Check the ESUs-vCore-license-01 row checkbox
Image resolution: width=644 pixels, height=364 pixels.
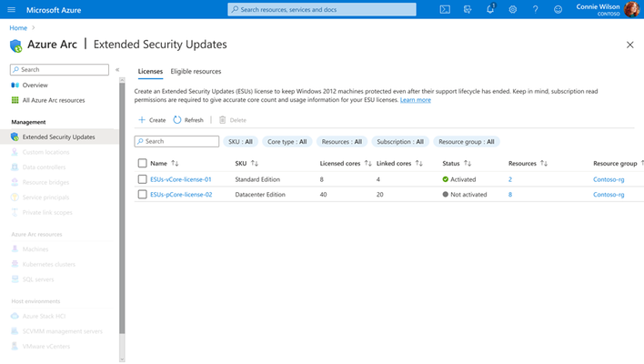coord(142,179)
